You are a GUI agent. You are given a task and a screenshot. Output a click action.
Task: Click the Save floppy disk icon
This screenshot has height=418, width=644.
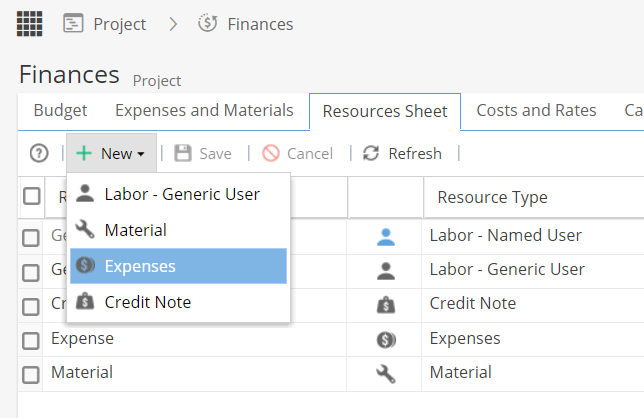pos(183,153)
